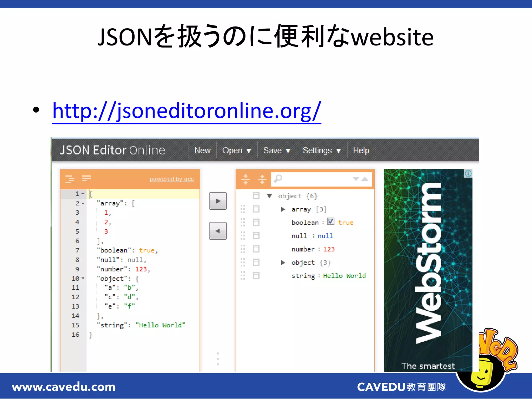The image size is (532, 399).
Task: Click the CAVEDU 教育團隊 footer text
Action: 402,387
